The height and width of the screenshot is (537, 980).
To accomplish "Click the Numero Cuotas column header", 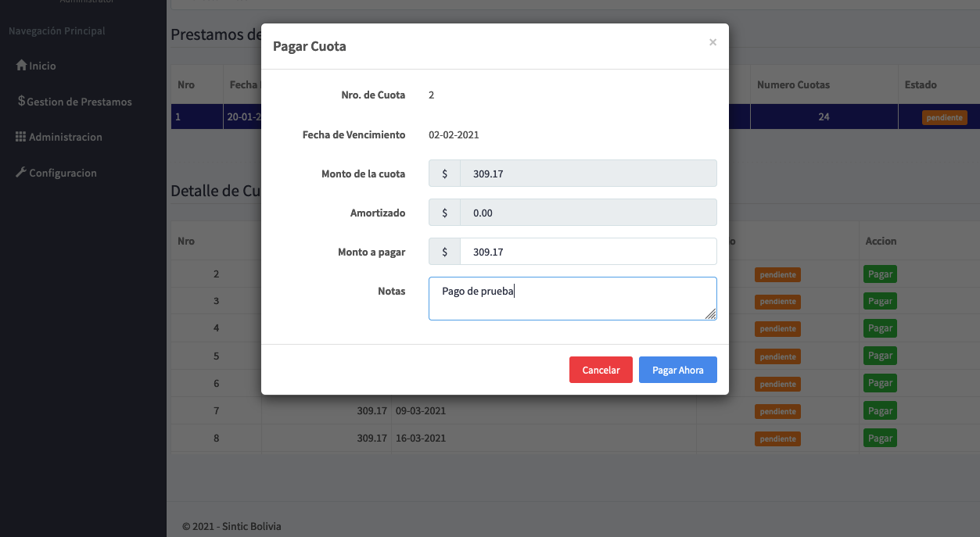I will click(793, 84).
